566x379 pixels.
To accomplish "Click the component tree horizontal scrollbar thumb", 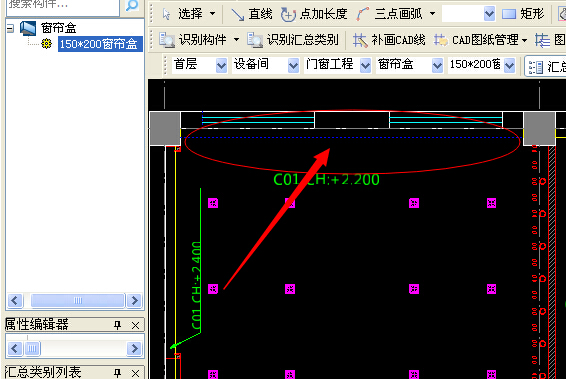I will [x=78, y=300].
